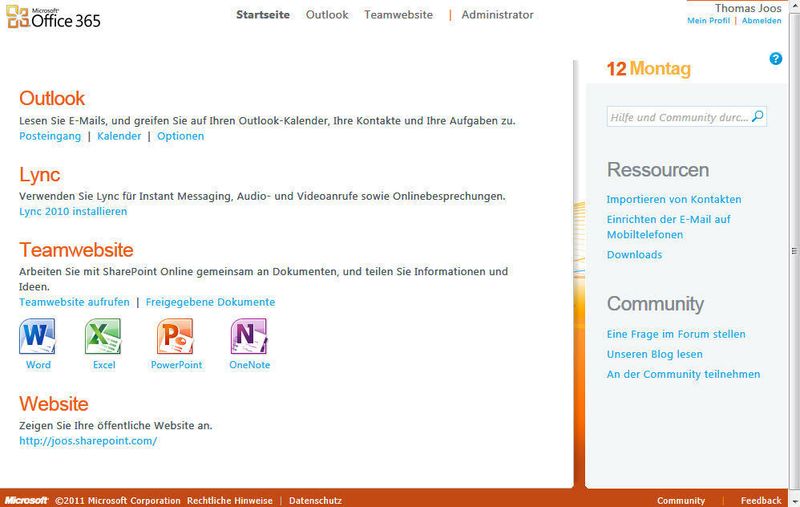Click the Word text link
Viewport: 800px width, 507px height.
coord(38,365)
